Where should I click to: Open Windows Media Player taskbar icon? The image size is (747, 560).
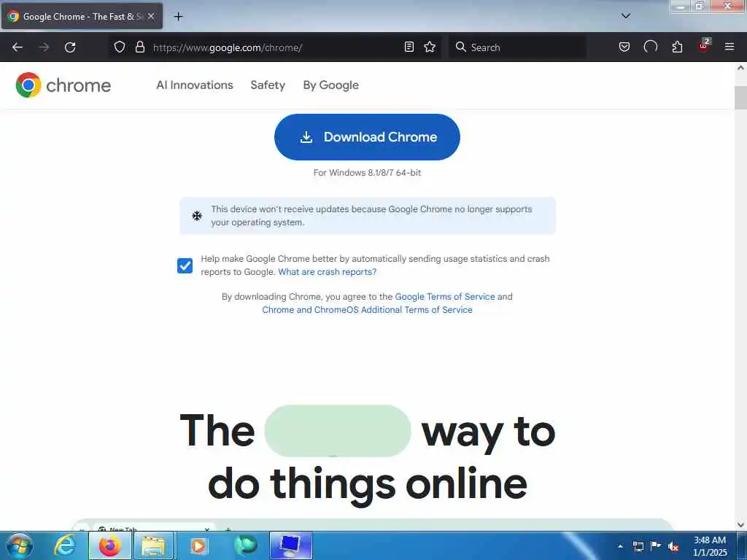[x=199, y=545]
